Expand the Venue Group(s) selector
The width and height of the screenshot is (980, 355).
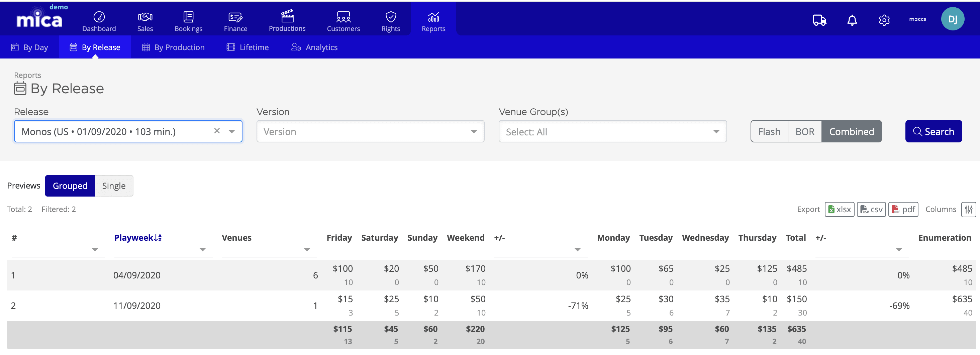pos(716,131)
